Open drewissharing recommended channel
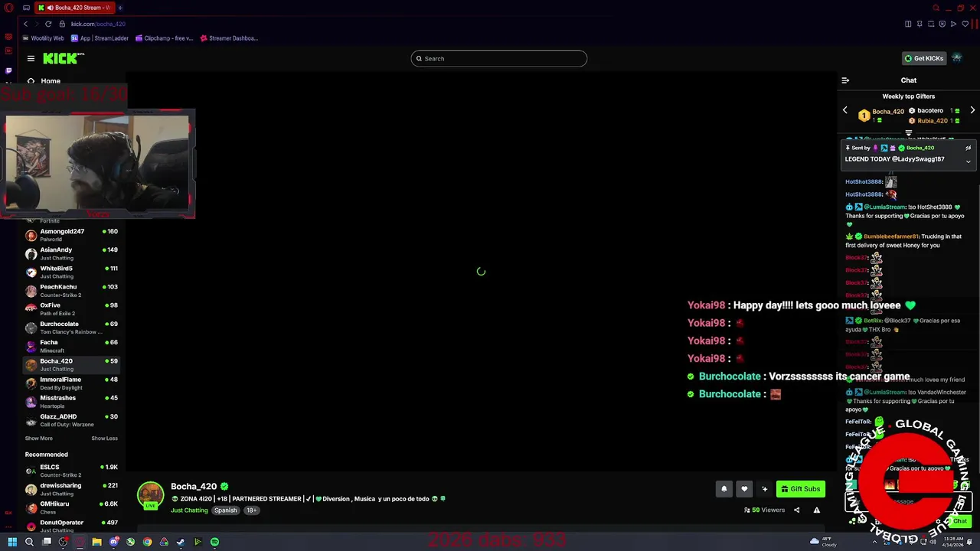980x551 pixels. (x=71, y=489)
